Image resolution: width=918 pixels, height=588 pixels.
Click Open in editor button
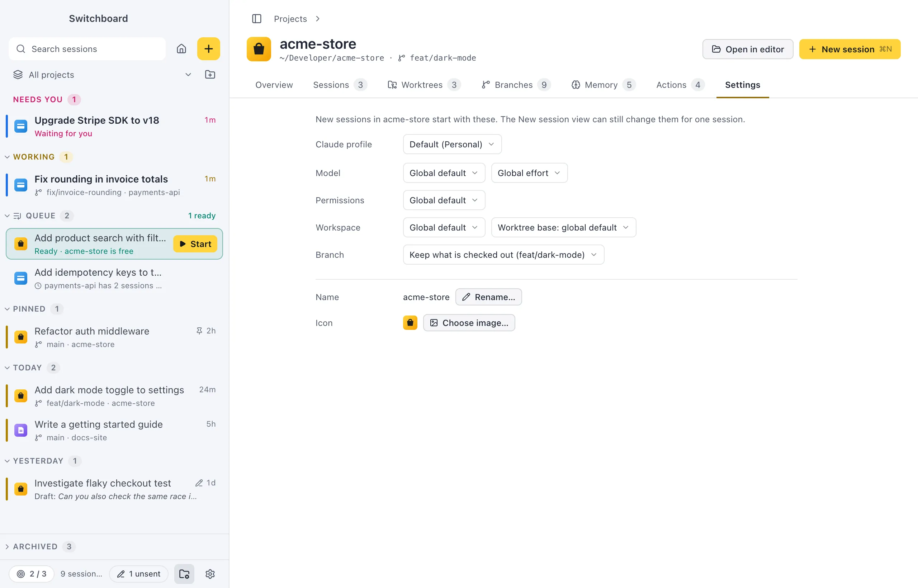click(748, 49)
